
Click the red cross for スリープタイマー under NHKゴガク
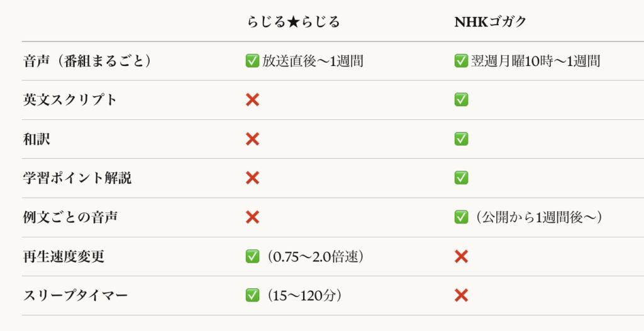pyautogui.click(x=461, y=295)
